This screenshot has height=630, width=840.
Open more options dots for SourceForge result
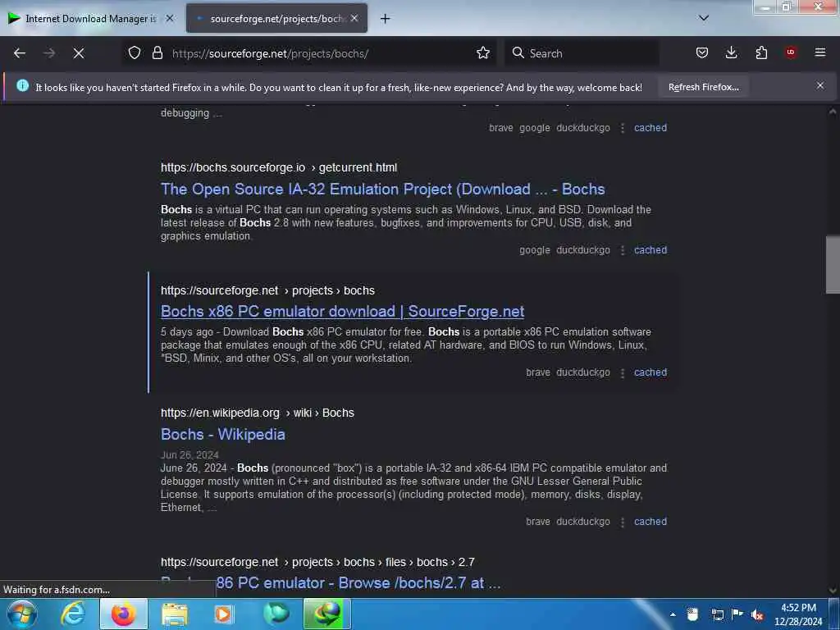coord(623,372)
